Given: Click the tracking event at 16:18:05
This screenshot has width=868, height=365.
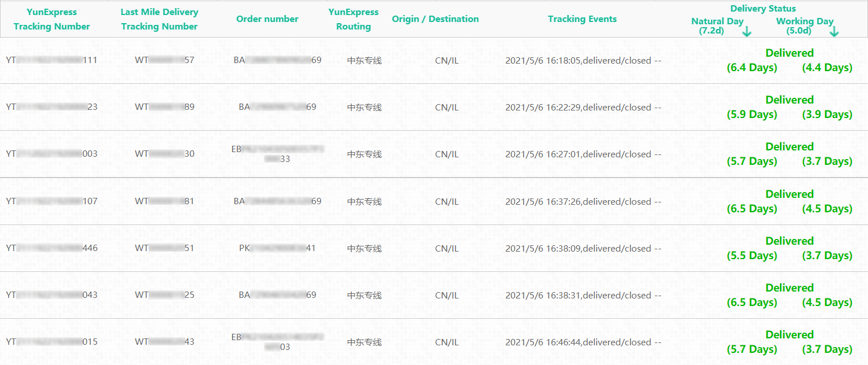Looking at the screenshot, I should (x=583, y=60).
